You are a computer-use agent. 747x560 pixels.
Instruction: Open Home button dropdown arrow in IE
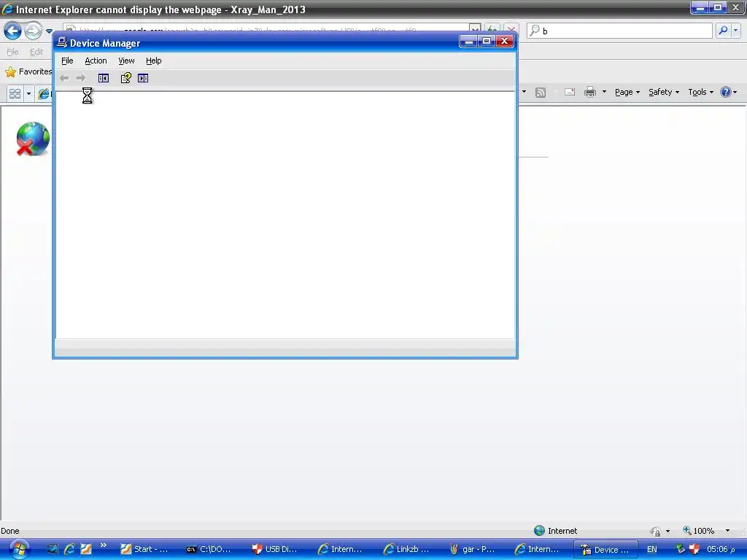[524, 91]
